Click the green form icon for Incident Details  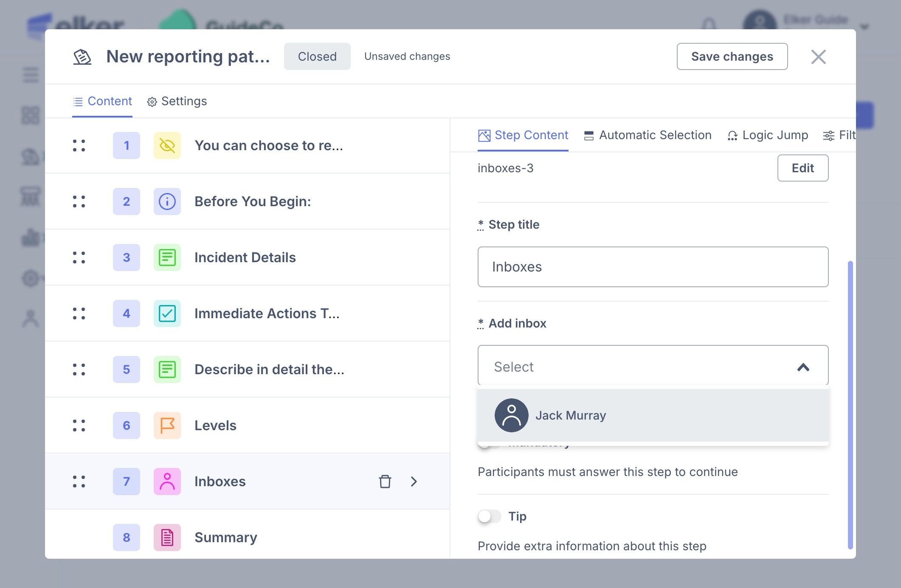[x=167, y=258]
